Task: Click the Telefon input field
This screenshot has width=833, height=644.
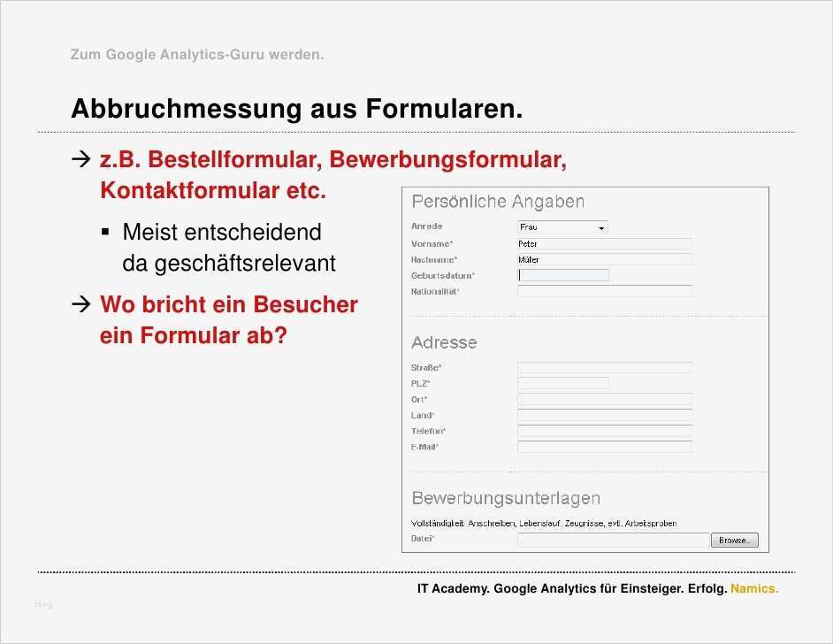Action: (604, 431)
